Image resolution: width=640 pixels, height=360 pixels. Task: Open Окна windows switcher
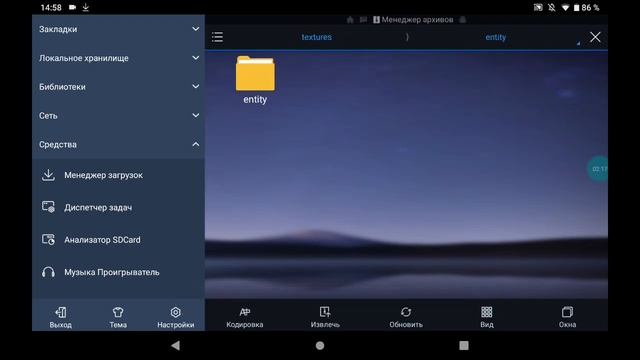click(567, 318)
